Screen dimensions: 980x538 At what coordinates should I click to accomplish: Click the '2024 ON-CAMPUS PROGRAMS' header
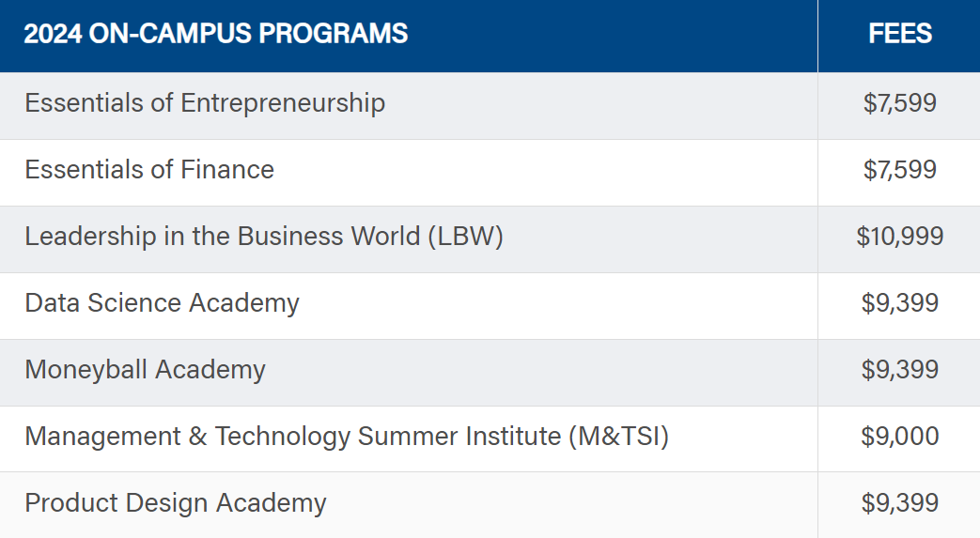[215, 34]
